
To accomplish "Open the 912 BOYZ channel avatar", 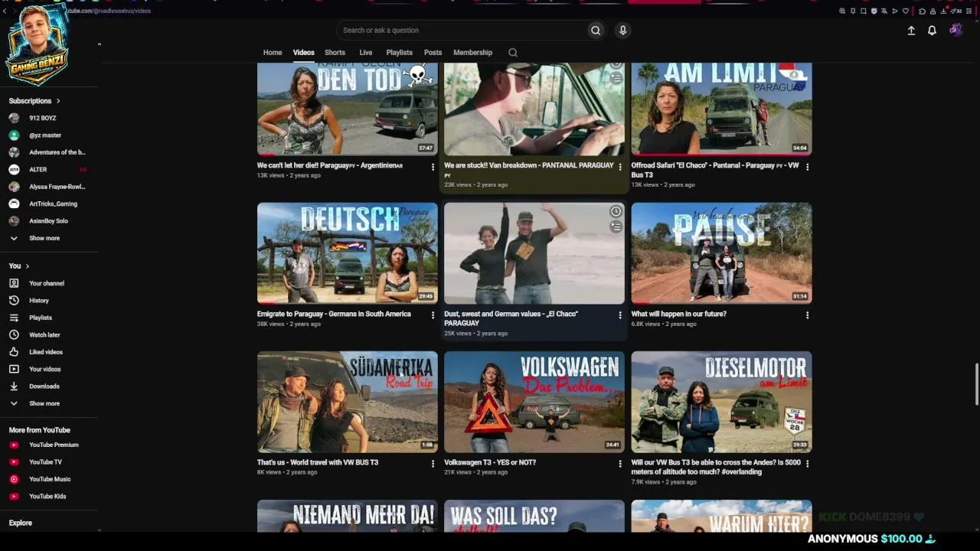I will click(x=14, y=118).
